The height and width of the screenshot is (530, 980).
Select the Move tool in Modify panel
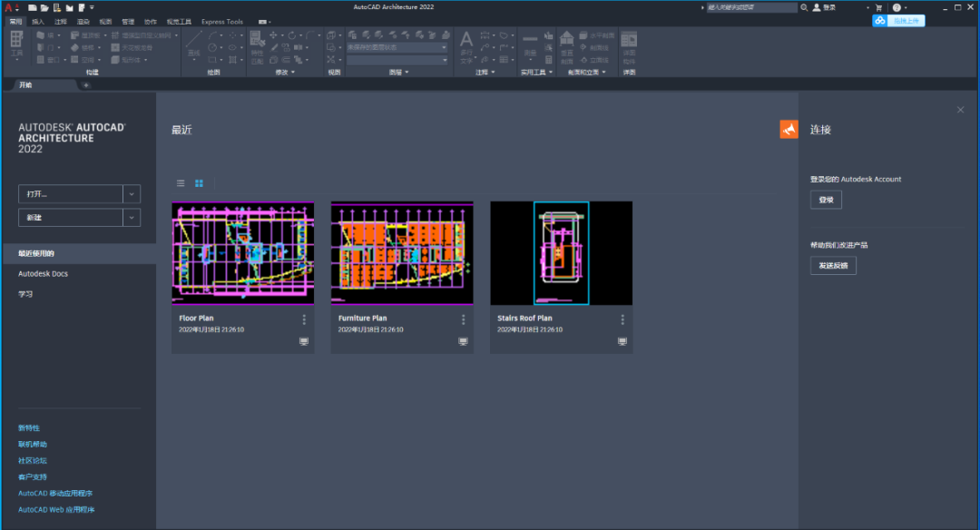point(273,35)
